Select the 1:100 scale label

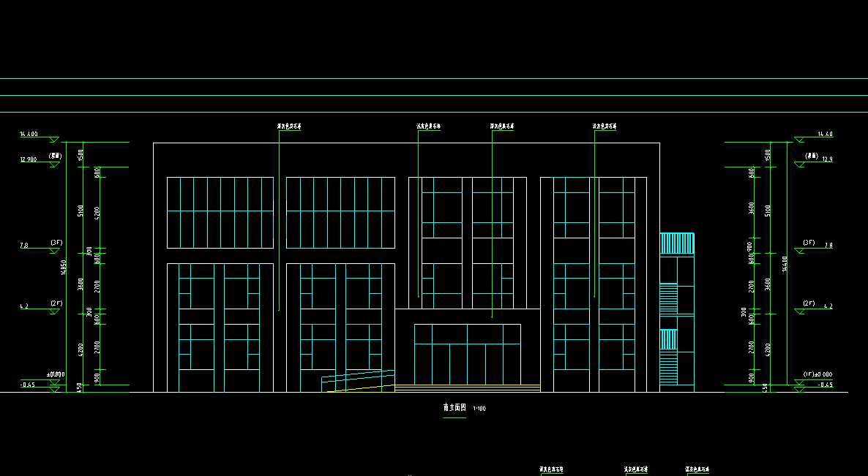pos(479,409)
